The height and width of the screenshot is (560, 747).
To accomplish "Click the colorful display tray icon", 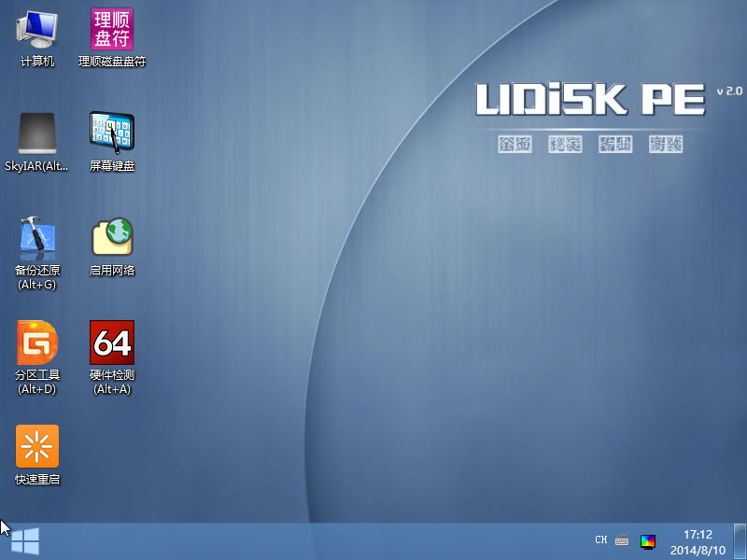I will pos(648,541).
